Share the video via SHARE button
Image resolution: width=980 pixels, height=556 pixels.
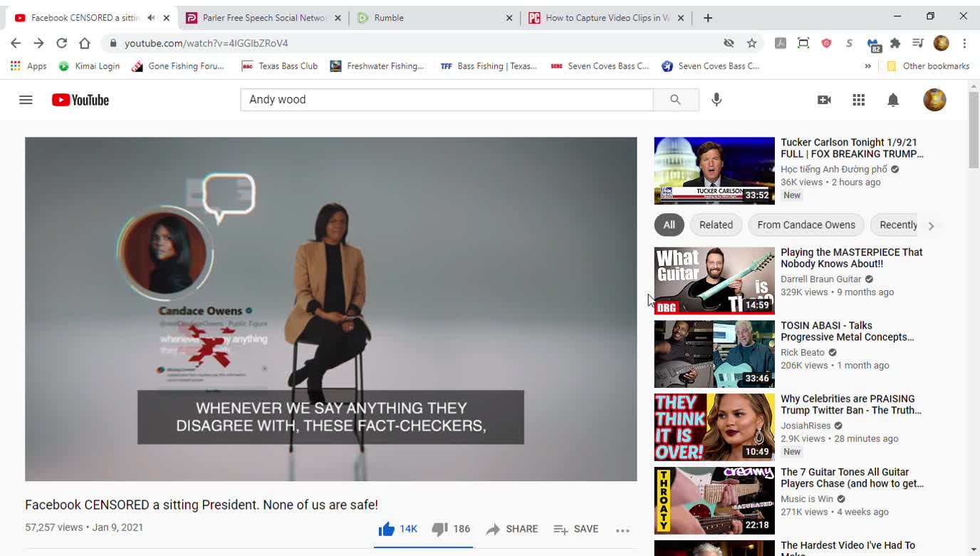pyautogui.click(x=512, y=529)
